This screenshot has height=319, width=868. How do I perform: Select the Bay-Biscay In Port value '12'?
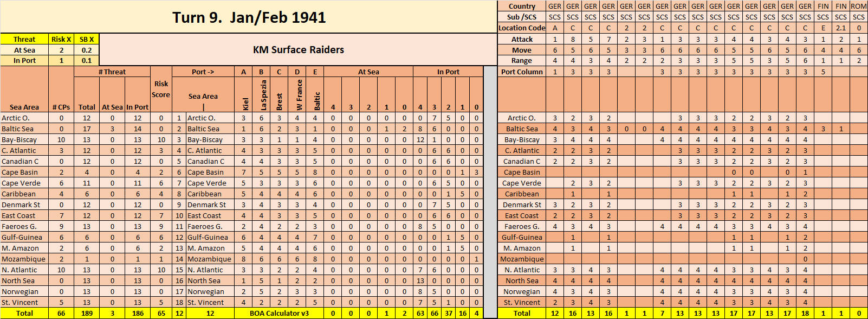[420, 139]
